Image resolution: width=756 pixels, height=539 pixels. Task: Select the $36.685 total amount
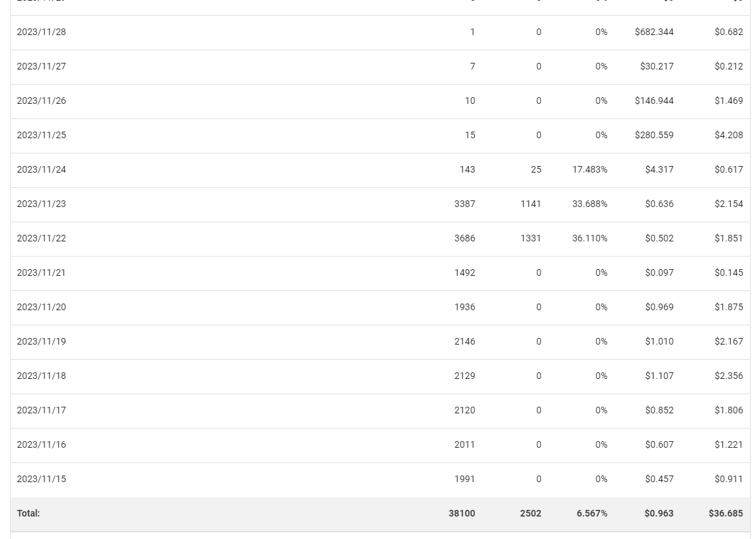click(x=726, y=513)
